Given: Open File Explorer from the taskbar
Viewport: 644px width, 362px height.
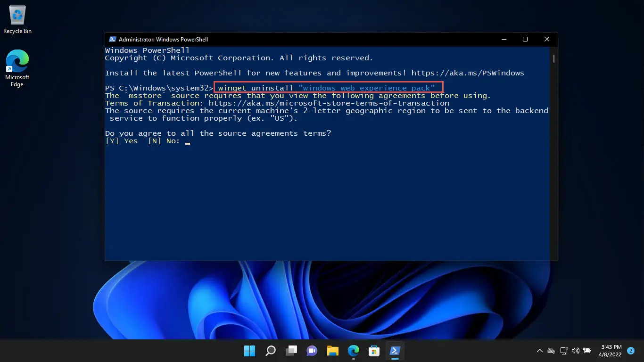Looking at the screenshot, I should (x=333, y=351).
